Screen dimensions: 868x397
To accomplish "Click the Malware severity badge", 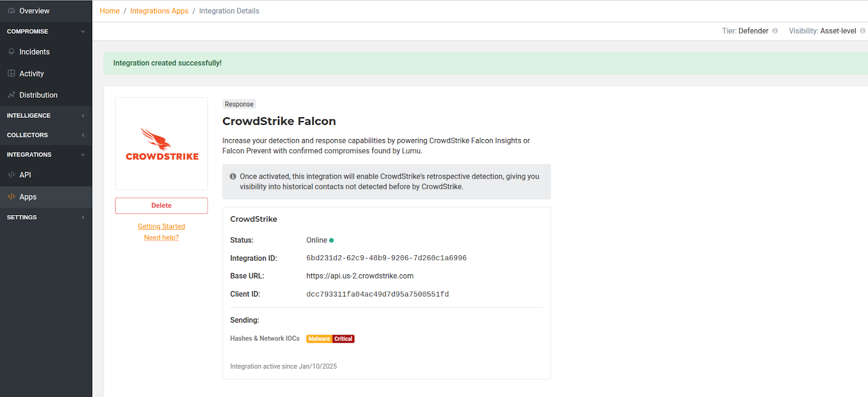I will pos(319,339).
